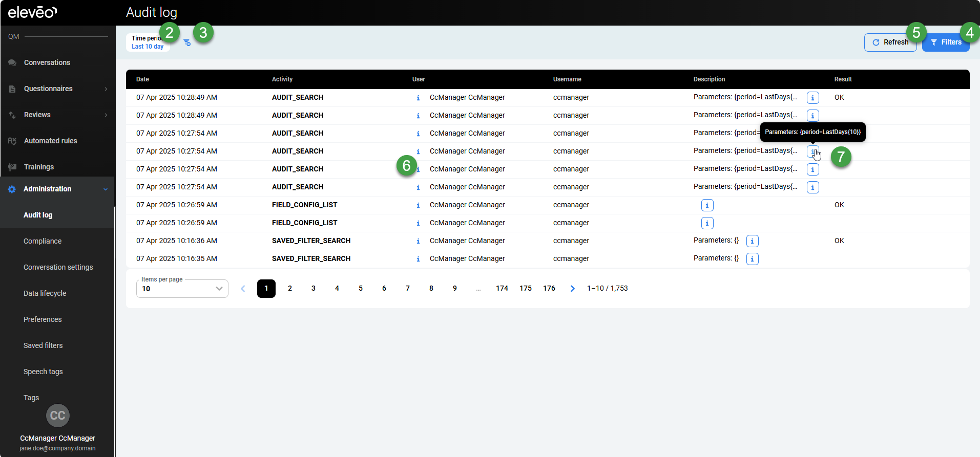
Task: Click info icon for 10:16:36 SAVED_FILTER_SEARCH row
Action: click(752, 241)
